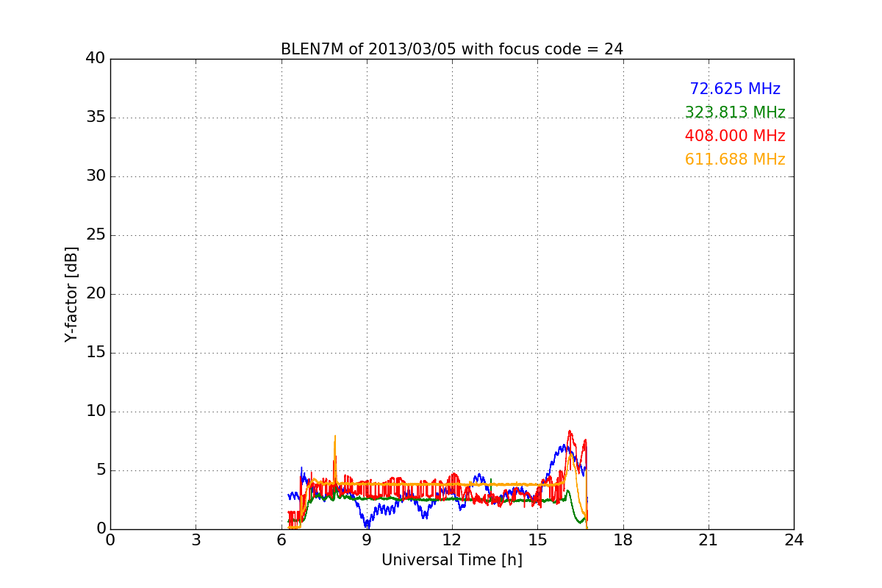Select the blue legend label '72.625 MHz'
The image size is (882, 588).
[735, 89]
